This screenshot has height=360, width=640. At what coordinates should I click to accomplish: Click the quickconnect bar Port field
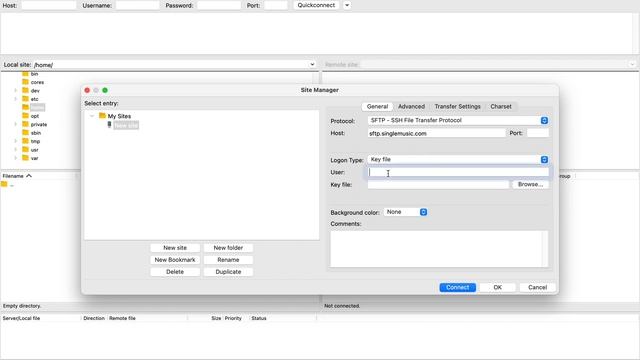click(276, 5)
